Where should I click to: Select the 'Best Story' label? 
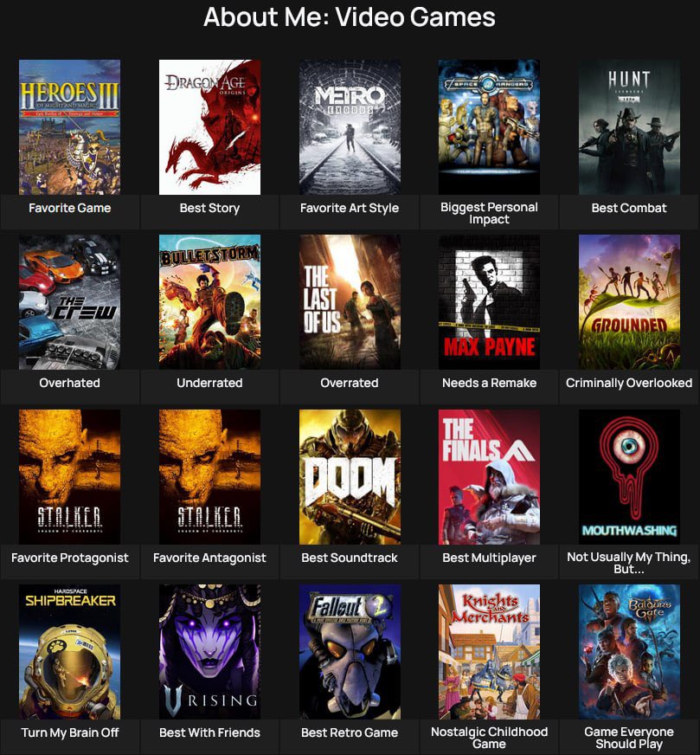(209, 208)
